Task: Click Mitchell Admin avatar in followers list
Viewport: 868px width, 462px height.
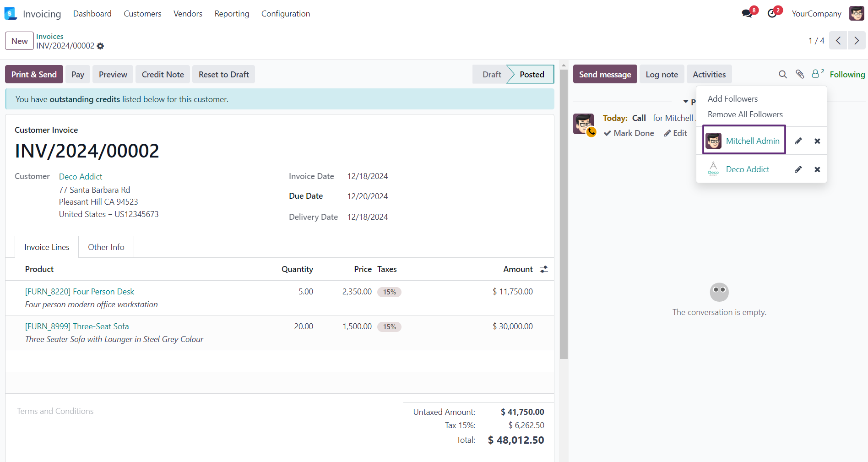Action: pos(713,141)
